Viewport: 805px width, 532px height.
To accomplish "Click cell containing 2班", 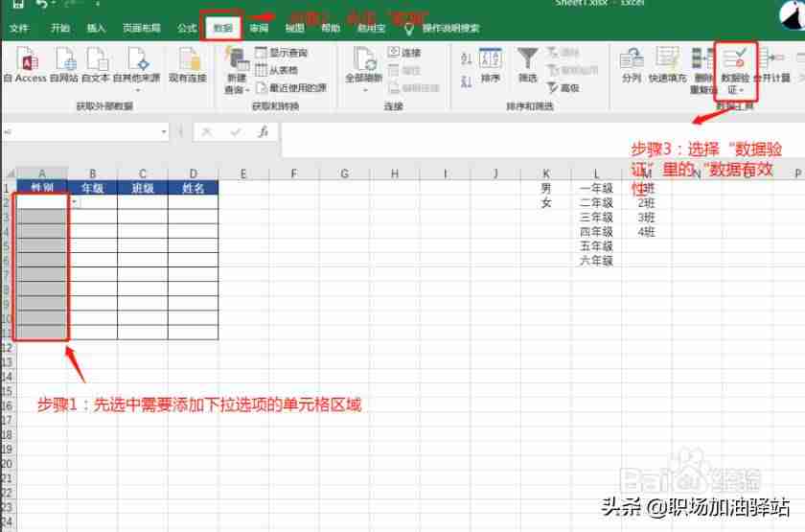I will pyautogui.click(x=646, y=202).
